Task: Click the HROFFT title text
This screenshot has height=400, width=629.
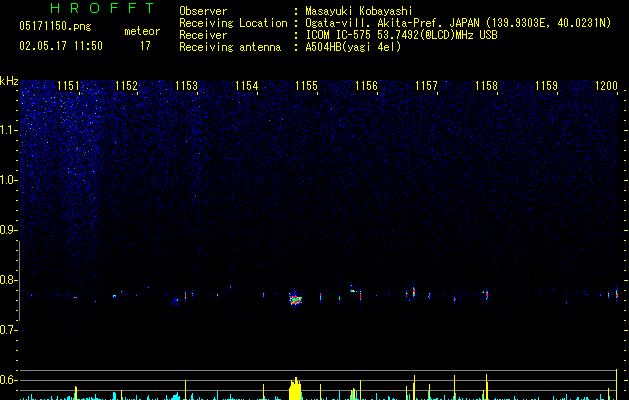Action: click(x=102, y=8)
